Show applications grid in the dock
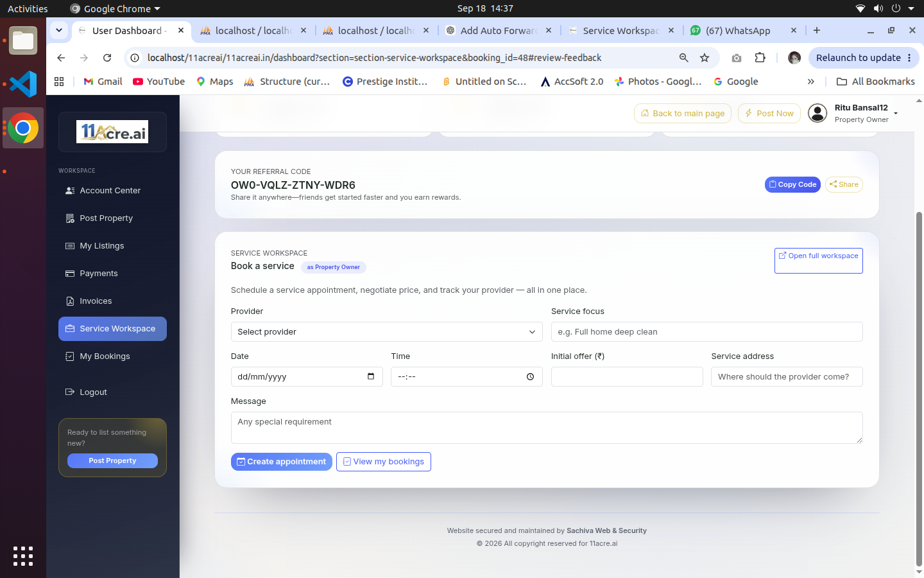Screen dimensions: 924x578 pyautogui.click(x=23, y=556)
